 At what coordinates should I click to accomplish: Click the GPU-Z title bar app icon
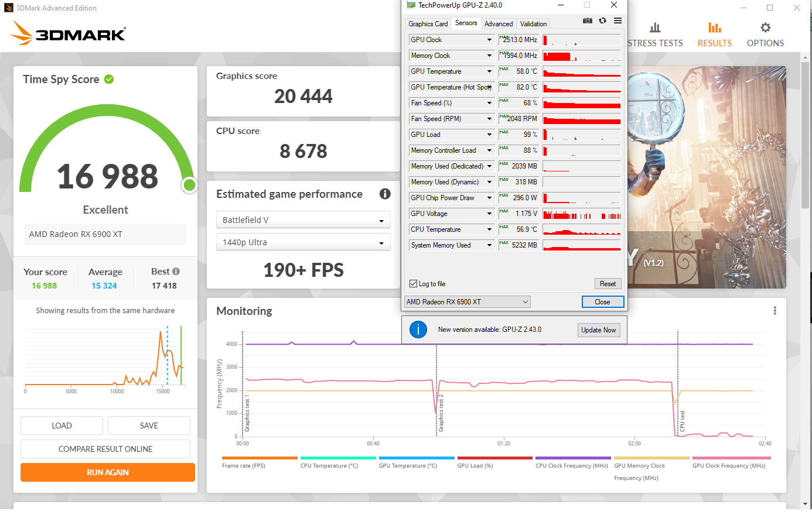[411, 5]
